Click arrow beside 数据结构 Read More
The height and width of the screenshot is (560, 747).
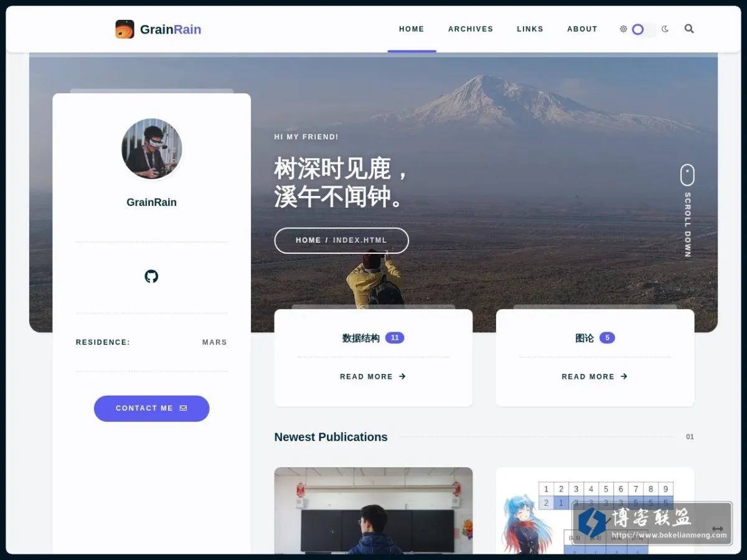pos(402,376)
